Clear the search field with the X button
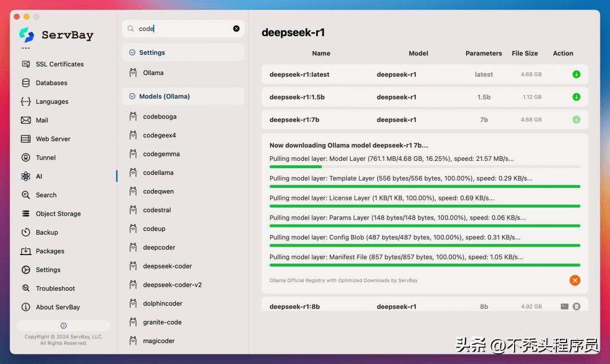610x364 pixels. click(236, 28)
